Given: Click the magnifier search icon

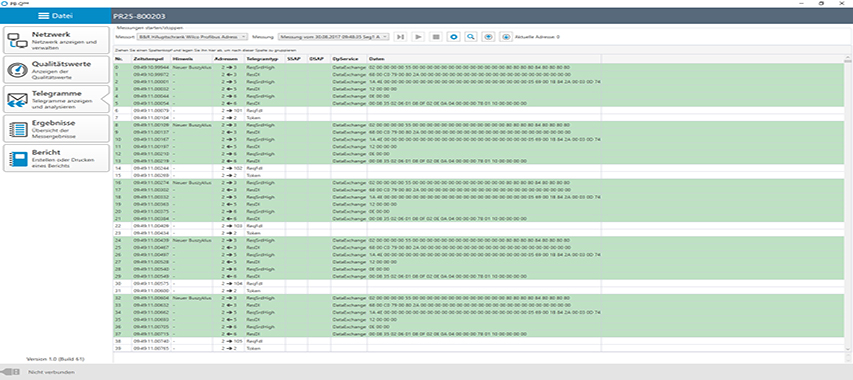Looking at the screenshot, I should (x=471, y=36).
